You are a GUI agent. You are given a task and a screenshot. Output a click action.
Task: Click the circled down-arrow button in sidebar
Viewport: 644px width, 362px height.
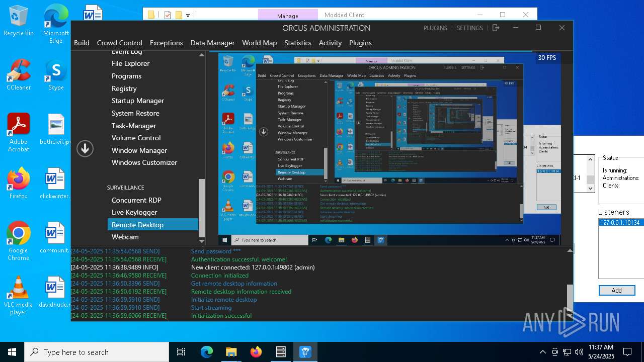pyautogui.click(x=85, y=148)
